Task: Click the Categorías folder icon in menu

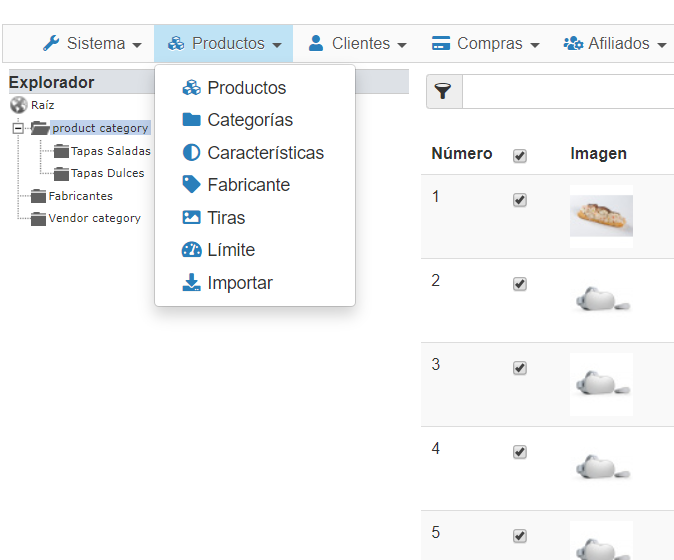Action: coord(192,120)
